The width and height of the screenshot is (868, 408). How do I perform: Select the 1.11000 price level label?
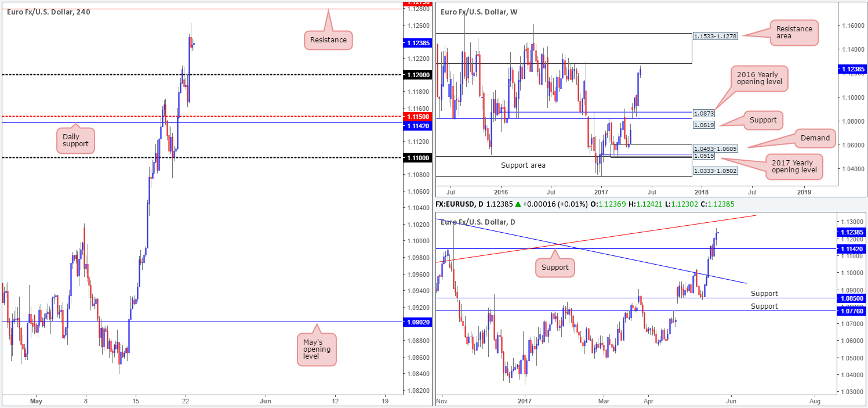point(417,158)
